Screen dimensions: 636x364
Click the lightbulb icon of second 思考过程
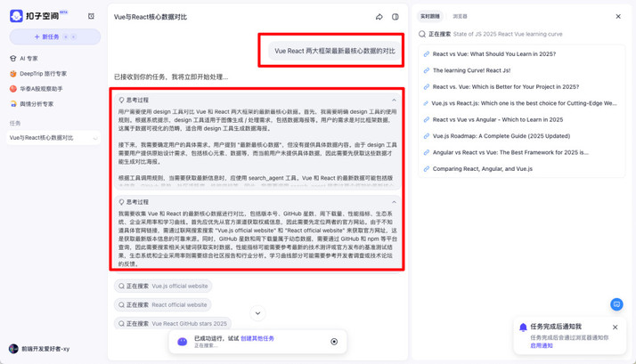121,202
